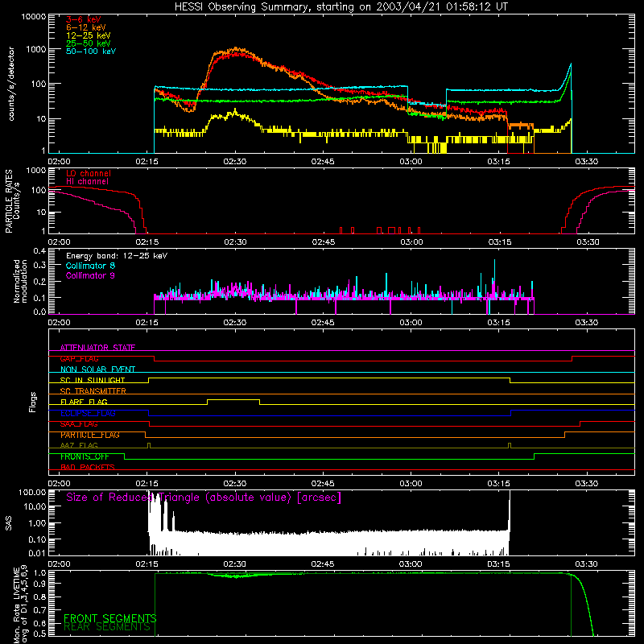The height and width of the screenshot is (644, 644).
Task: Click the HESSI Observing Summary title text
Action: tap(341, 7)
